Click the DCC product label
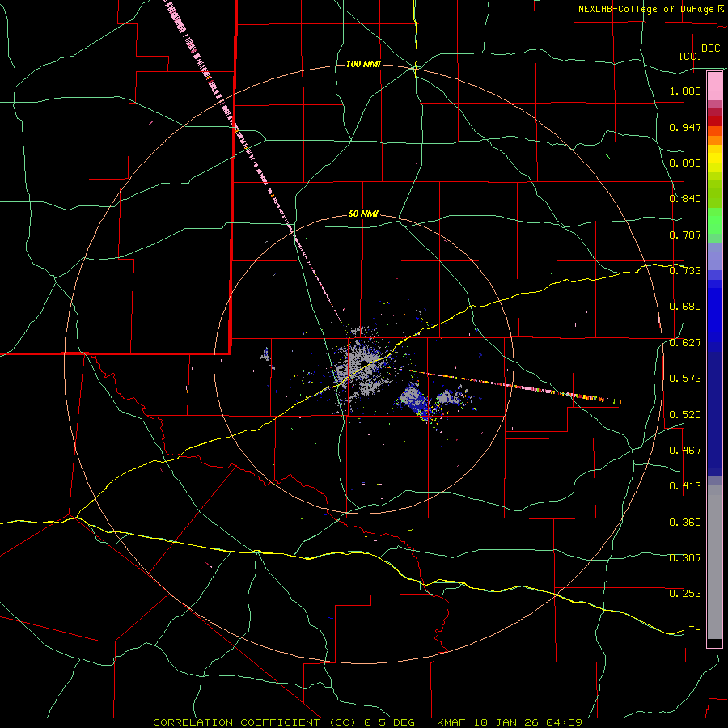The width and height of the screenshot is (728, 728). [x=710, y=49]
